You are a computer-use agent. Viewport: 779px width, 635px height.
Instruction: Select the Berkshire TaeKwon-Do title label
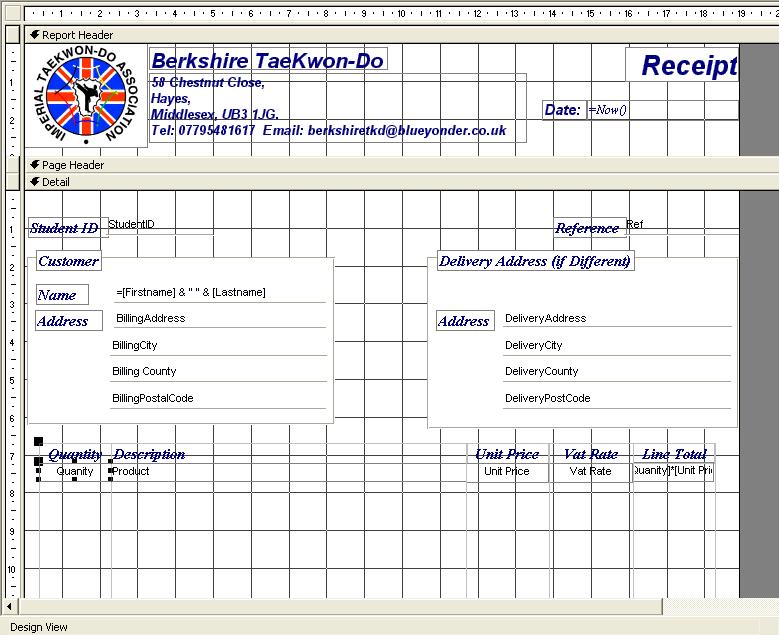point(268,60)
